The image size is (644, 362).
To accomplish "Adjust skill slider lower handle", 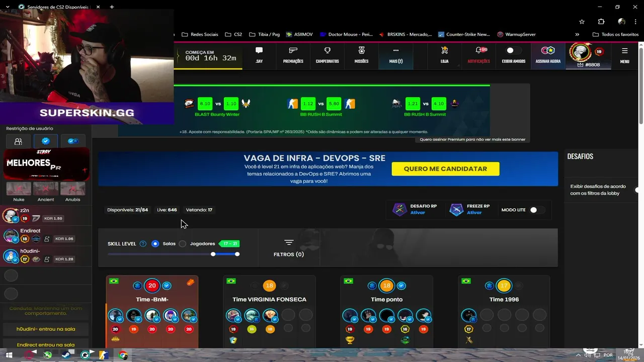I will coord(213,254).
